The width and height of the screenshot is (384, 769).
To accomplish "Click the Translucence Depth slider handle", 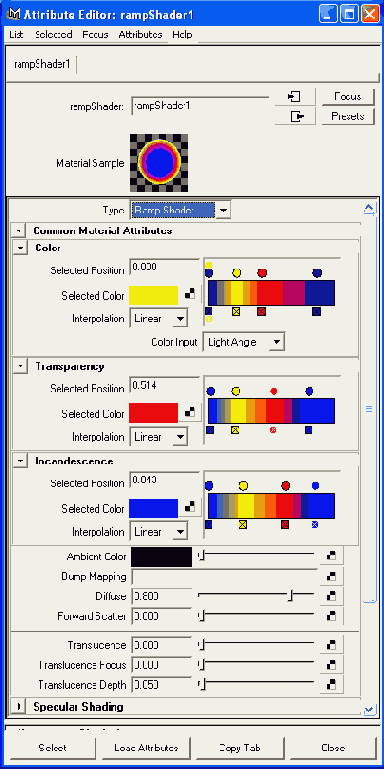I will tap(202, 684).
